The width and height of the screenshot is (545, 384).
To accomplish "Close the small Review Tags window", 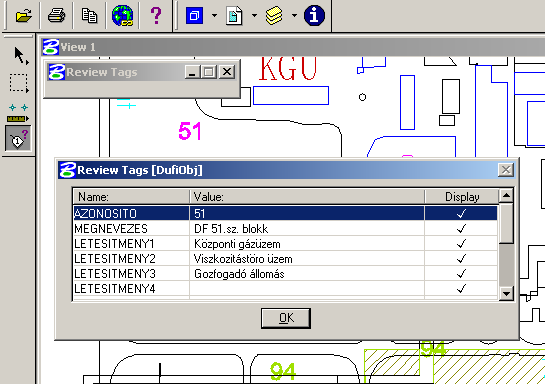I will (x=227, y=72).
